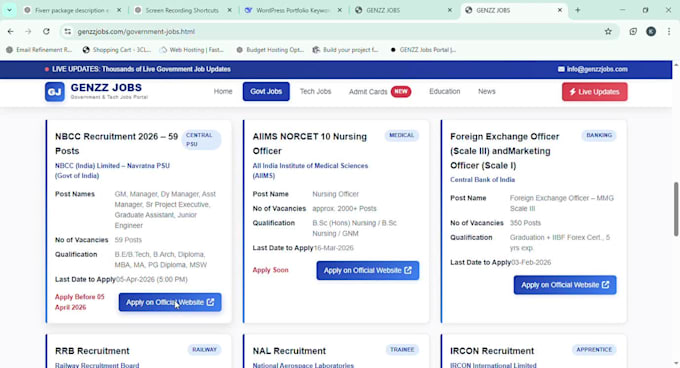Click the browser back arrow
This screenshot has height=368, width=680.
click(x=10, y=32)
